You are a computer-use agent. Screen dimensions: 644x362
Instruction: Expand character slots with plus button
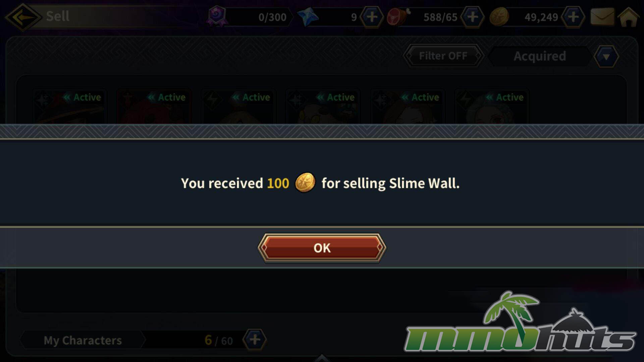point(255,340)
